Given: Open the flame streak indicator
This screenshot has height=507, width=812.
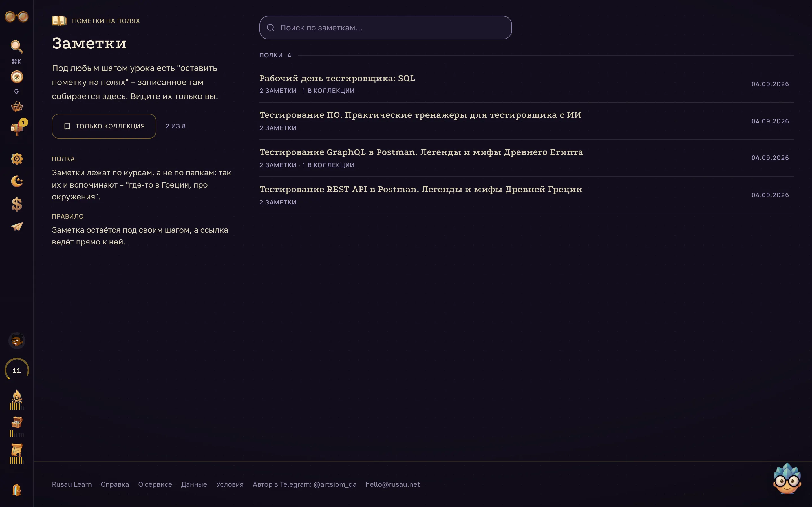Looking at the screenshot, I should point(16,399).
